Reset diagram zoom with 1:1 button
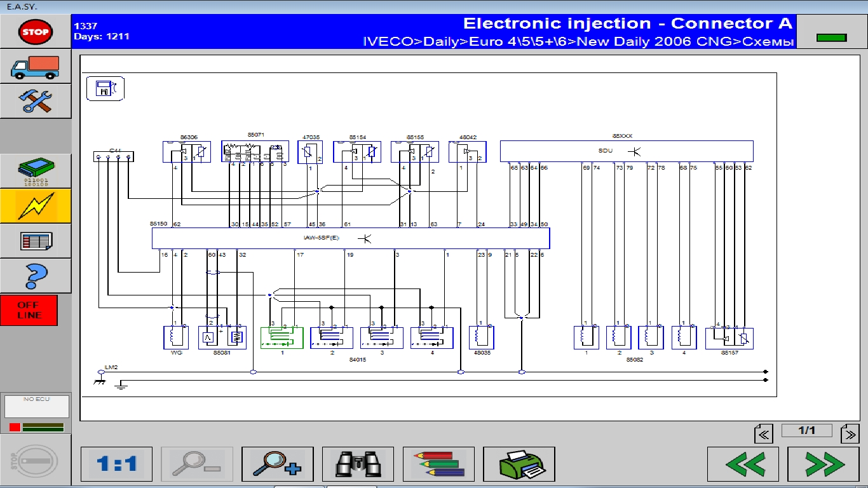This screenshot has height=488, width=868. pyautogui.click(x=117, y=464)
